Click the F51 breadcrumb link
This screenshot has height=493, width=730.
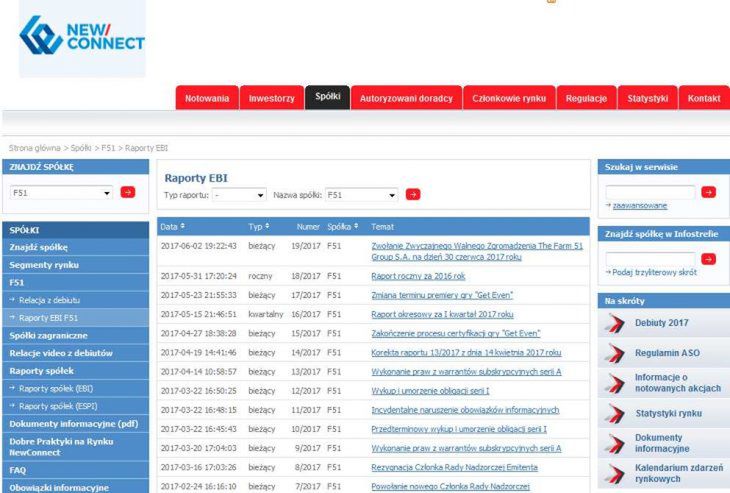[x=108, y=148]
